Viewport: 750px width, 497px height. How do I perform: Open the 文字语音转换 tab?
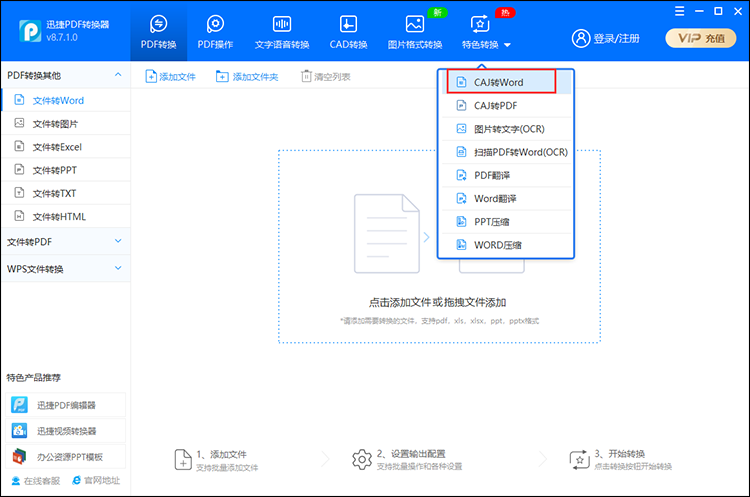[282, 32]
